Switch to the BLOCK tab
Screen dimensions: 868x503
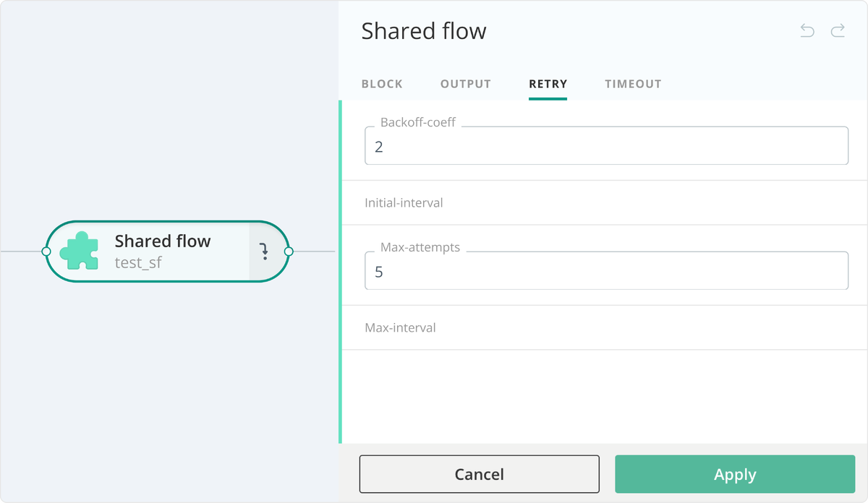[x=382, y=84]
